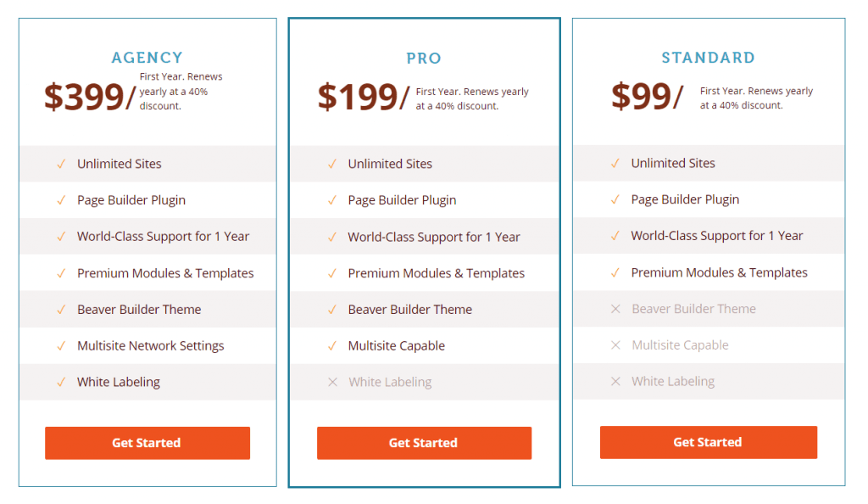Click X icon beside Standard Multisite Capable
This screenshot has width=868, height=504.
tap(615, 345)
